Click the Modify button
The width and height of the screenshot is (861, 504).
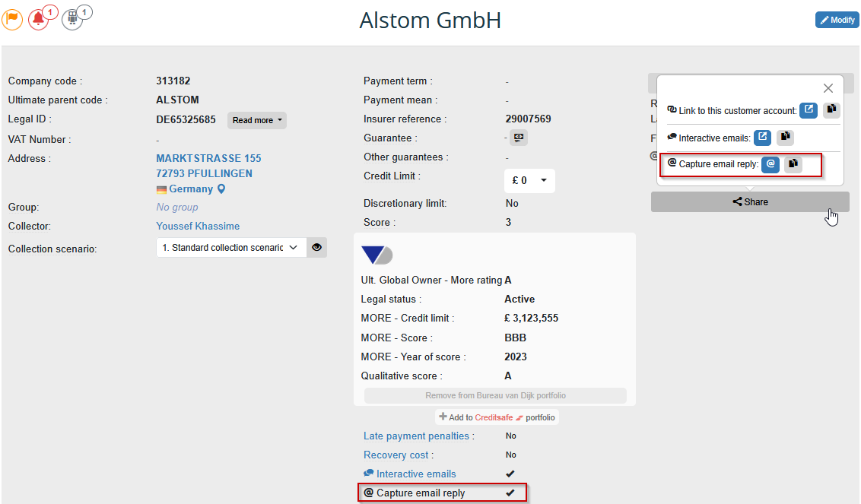pyautogui.click(x=837, y=20)
